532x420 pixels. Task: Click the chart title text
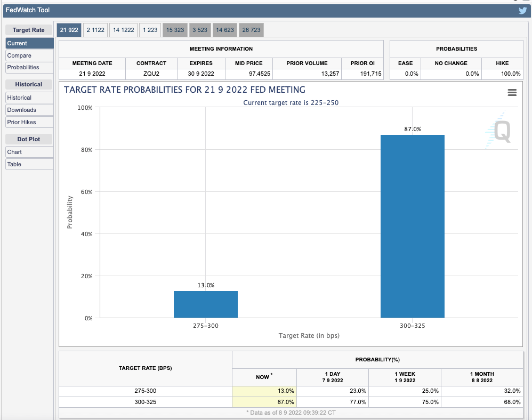click(x=184, y=90)
